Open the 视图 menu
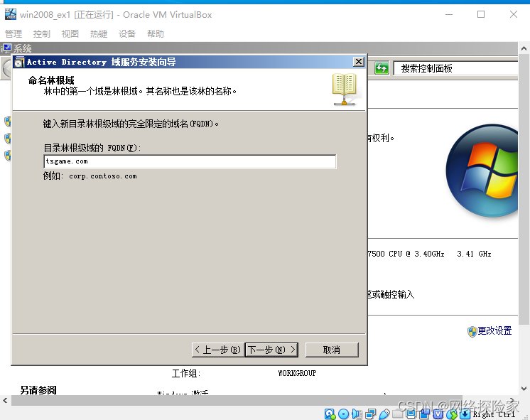530x420 pixels. click(x=70, y=34)
